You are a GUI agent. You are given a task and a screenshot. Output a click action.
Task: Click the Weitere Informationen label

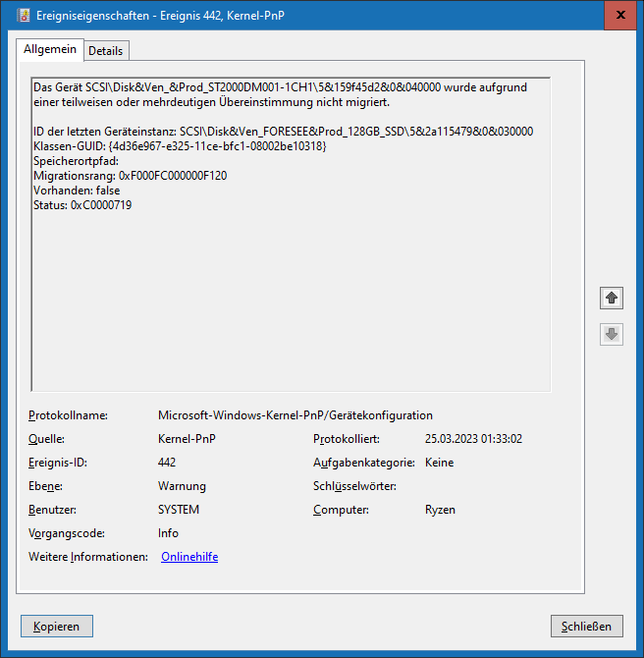click(x=88, y=557)
